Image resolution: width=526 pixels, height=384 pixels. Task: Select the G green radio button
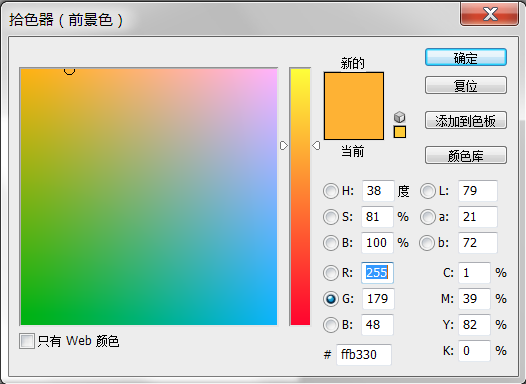331,299
